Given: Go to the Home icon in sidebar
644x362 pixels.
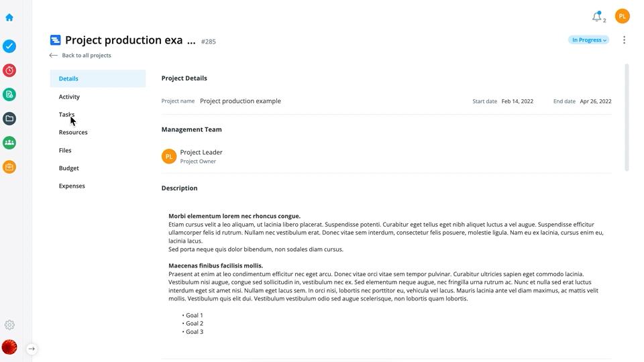Looking at the screenshot, I should coord(9,17).
